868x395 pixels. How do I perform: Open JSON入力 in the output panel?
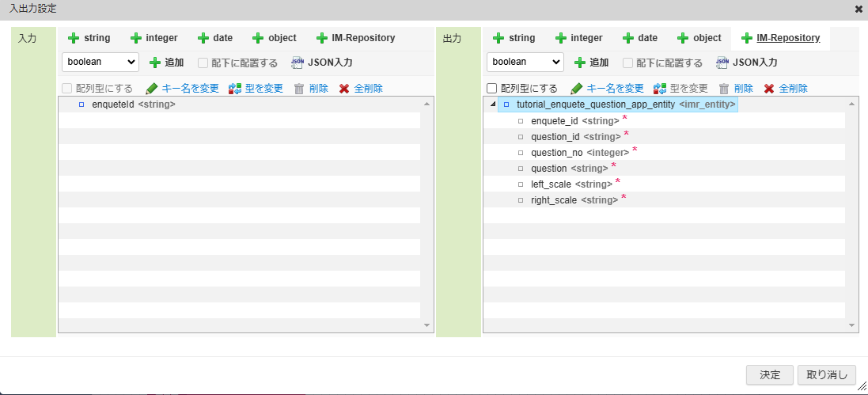pyautogui.click(x=747, y=63)
